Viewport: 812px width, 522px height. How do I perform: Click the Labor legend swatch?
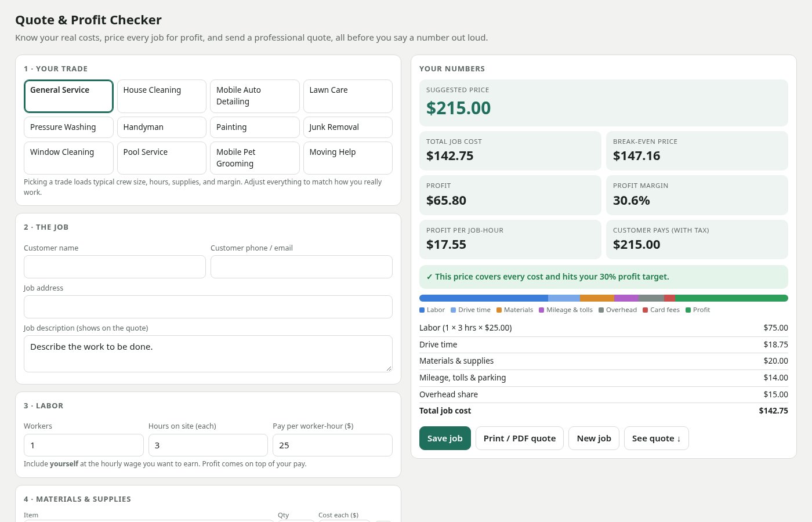(422, 310)
